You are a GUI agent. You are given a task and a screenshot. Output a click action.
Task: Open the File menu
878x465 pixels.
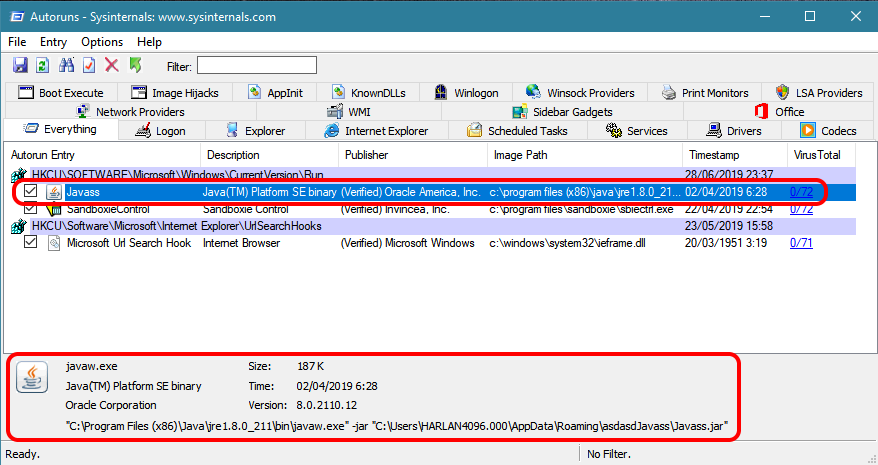pyautogui.click(x=17, y=42)
